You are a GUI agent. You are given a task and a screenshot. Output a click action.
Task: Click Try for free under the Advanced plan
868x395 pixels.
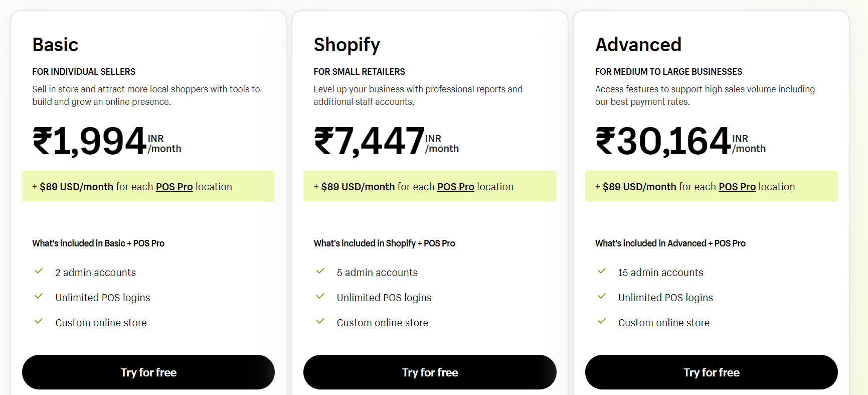712,372
